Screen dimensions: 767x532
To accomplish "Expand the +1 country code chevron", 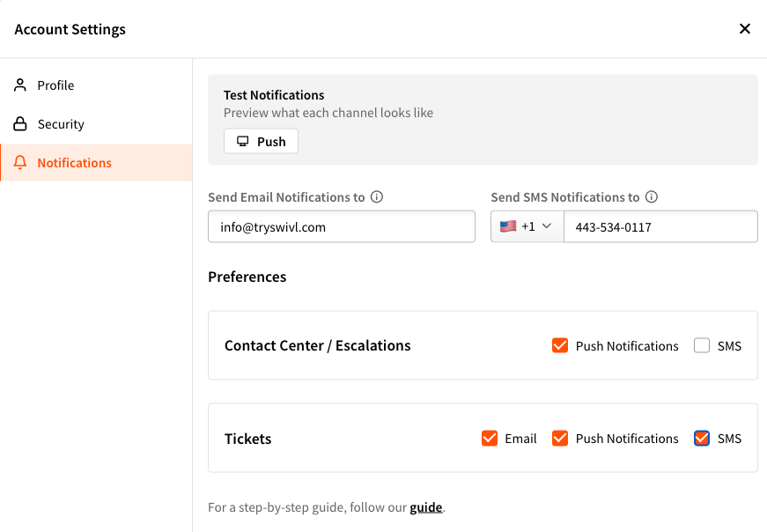I will click(x=547, y=226).
